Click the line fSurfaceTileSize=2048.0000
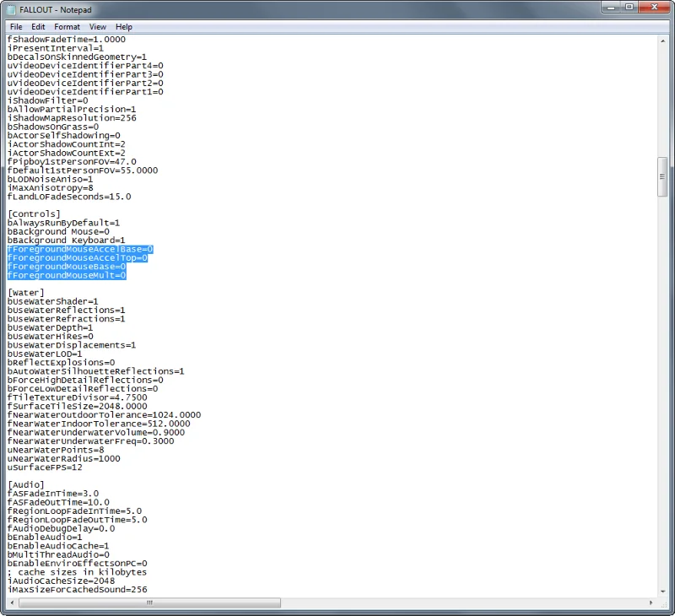The width and height of the screenshot is (675, 616). click(x=77, y=407)
